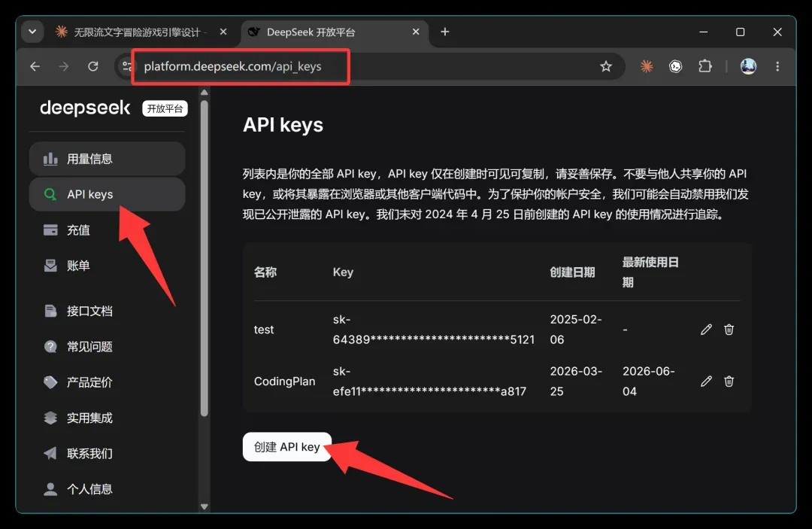Click the API keys page heading
The image size is (812, 529).
click(x=283, y=125)
